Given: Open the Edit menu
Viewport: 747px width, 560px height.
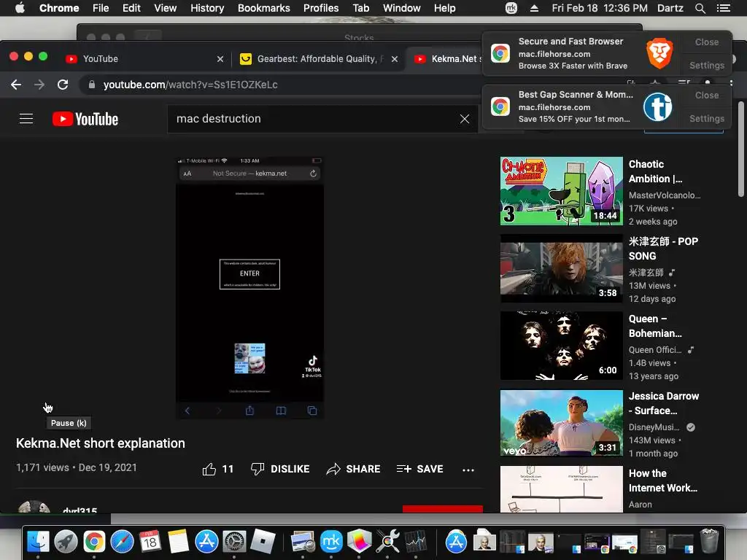Looking at the screenshot, I should (131, 8).
